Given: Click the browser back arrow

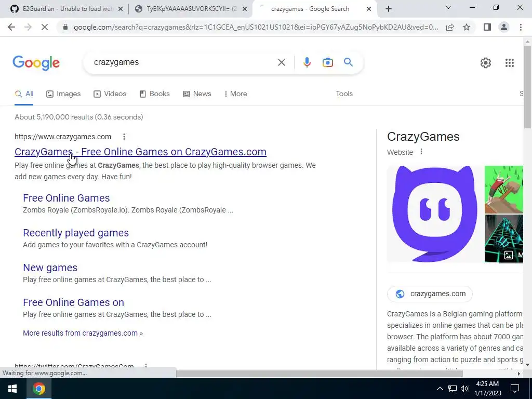Looking at the screenshot, I should [x=11, y=27].
